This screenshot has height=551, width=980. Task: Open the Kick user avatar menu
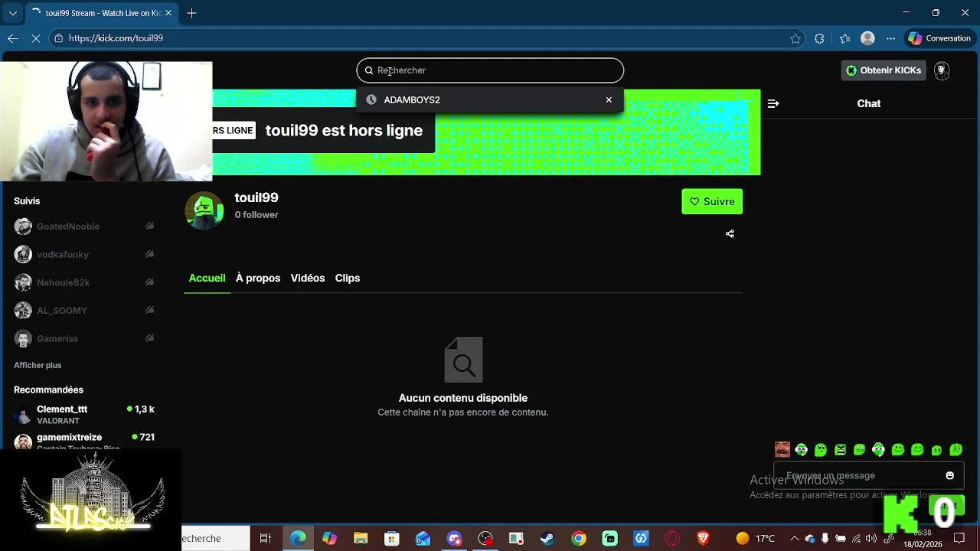tap(942, 70)
